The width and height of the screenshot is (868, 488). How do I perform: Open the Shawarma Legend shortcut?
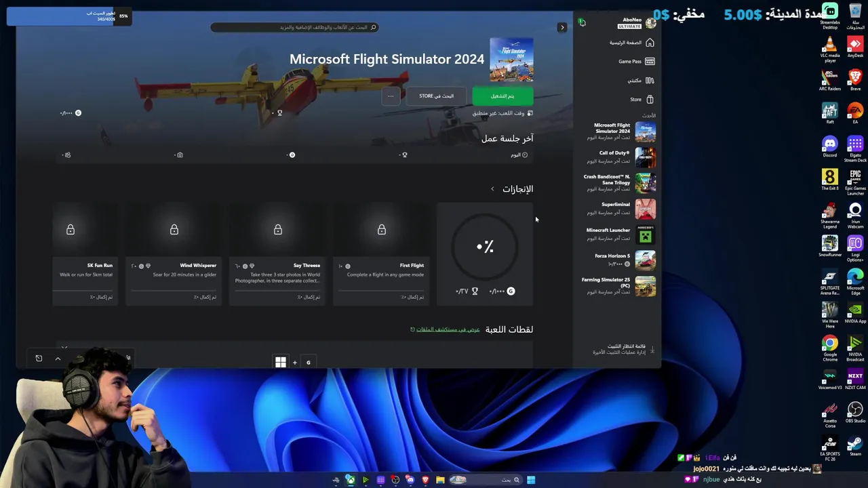click(x=830, y=216)
